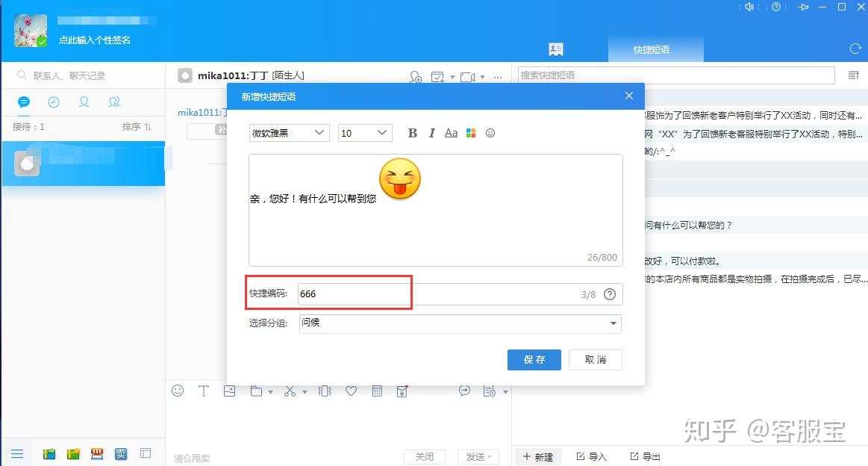The image size is (868, 466).
Task: Toggle the sound speaker icon
Action: point(749,7)
